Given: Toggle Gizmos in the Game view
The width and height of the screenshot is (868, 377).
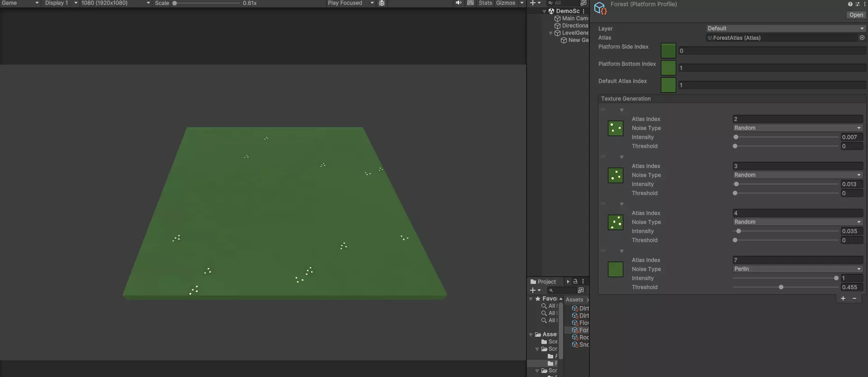Looking at the screenshot, I should point(506,3).
